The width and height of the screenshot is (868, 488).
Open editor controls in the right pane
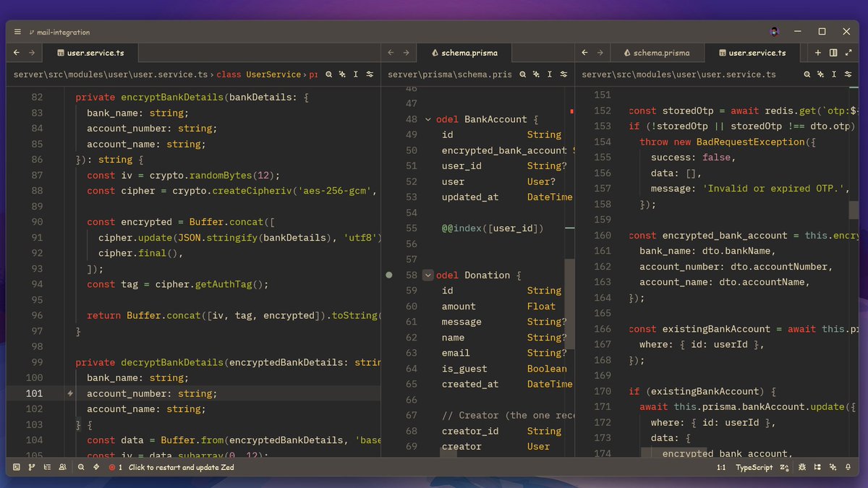(848, 74)
